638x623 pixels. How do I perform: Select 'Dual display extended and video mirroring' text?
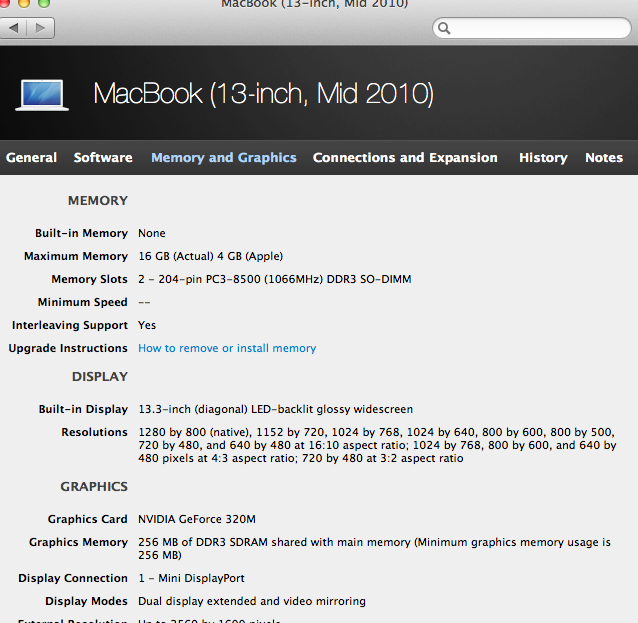point(252,601)
